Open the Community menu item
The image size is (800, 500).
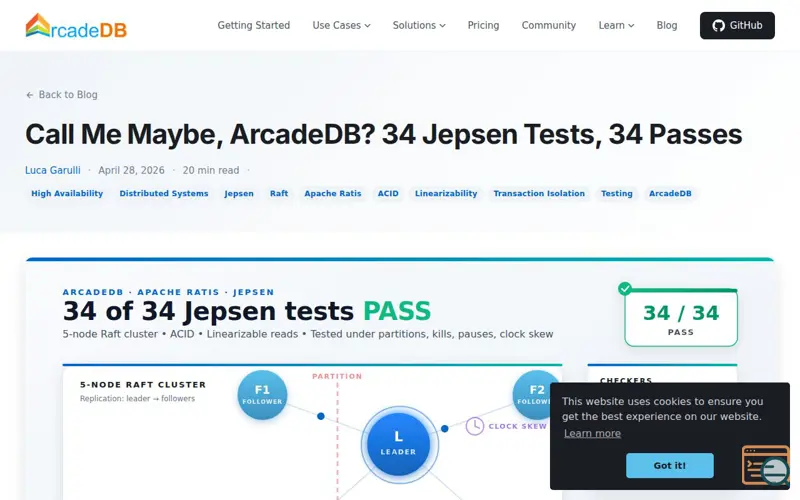click(548, 26)
